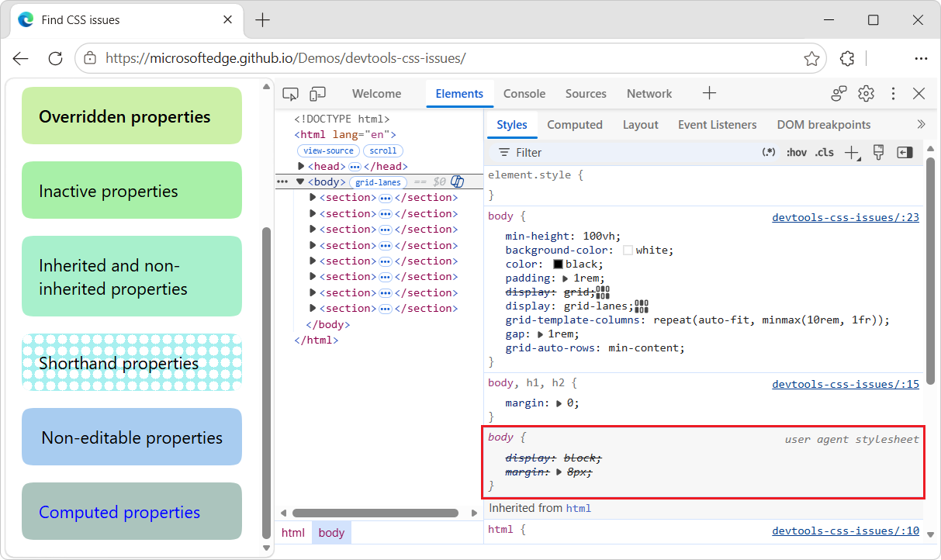The width and height of the screenshot is (941, 560).
Task: Select the Layout tab
Action: coord(641,124)
